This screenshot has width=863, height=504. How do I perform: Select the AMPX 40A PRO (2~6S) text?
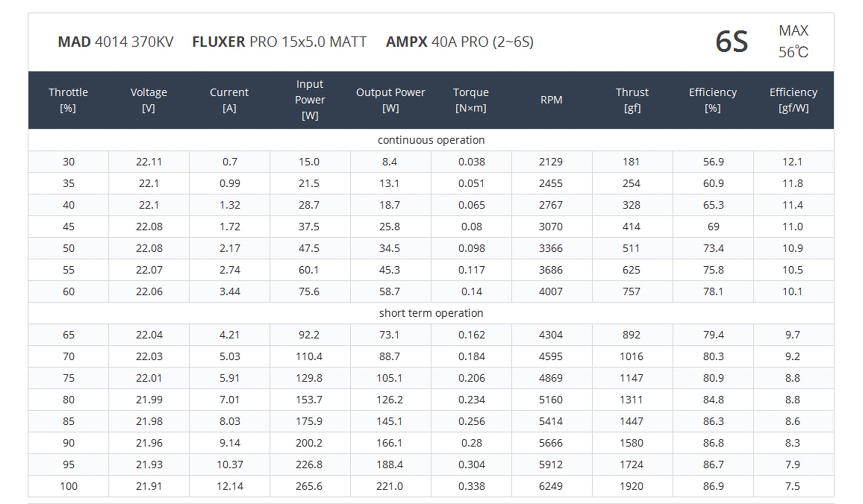click(x=459, y=42)
